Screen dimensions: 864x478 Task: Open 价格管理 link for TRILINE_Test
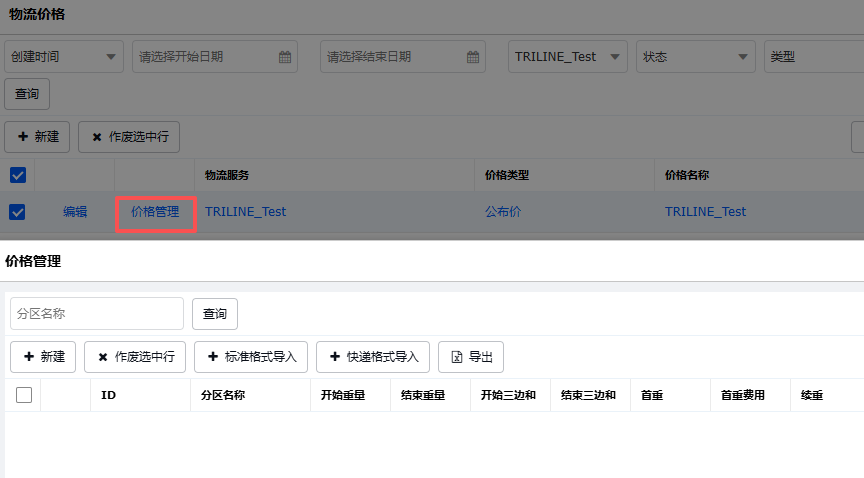[155, 212]
